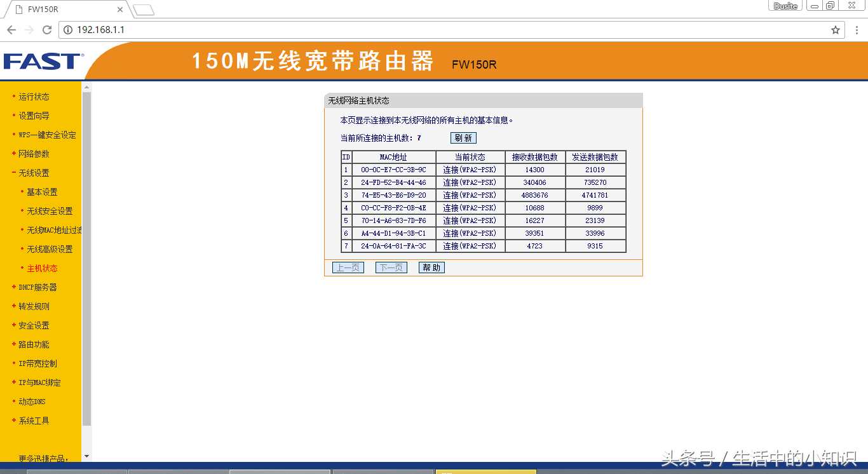View site info icon beside the address
Screen dimensions: 868x474
pyautogui.click(x=69, y=30)
